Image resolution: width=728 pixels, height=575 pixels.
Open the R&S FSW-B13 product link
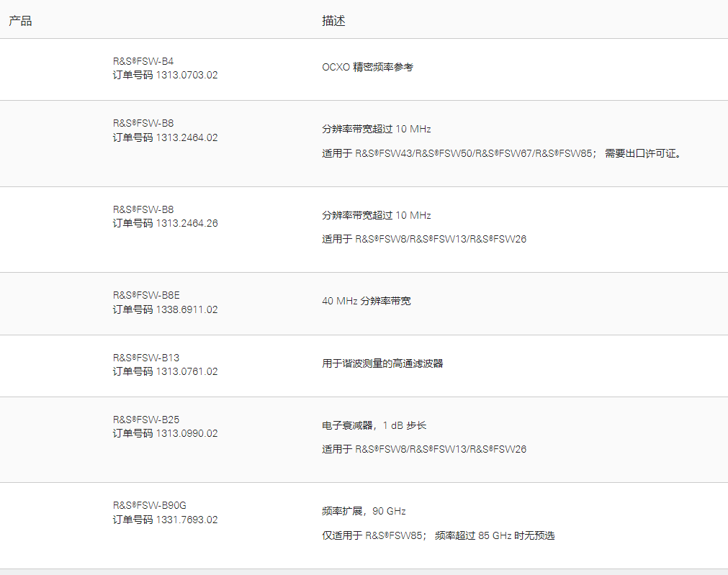(146, 358)
